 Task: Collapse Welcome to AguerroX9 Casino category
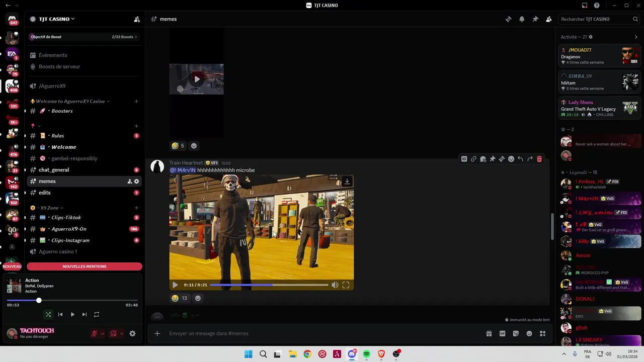[70, 101]
